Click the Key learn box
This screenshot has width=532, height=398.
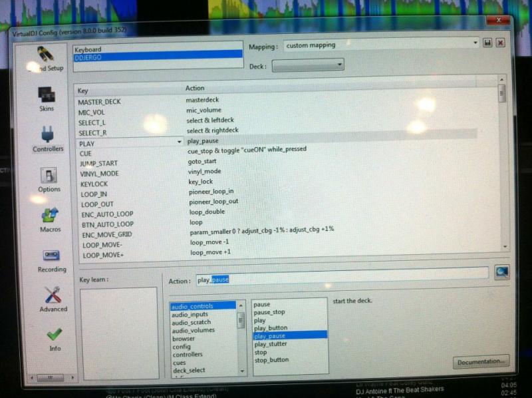[120, 333]
